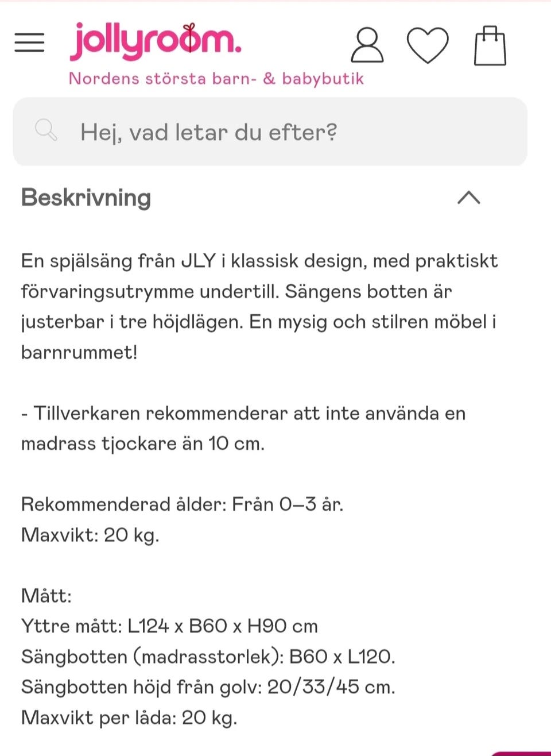Open the user account profile icon
The width and height of the screenshot is (551, 756).
(x=367, y=45)
